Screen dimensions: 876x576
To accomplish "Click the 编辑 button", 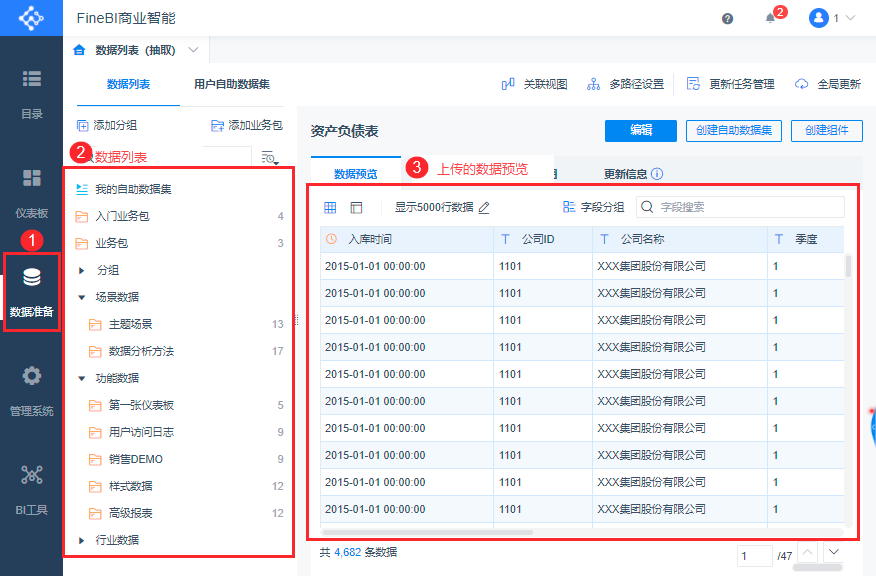I will pos(641,131).
